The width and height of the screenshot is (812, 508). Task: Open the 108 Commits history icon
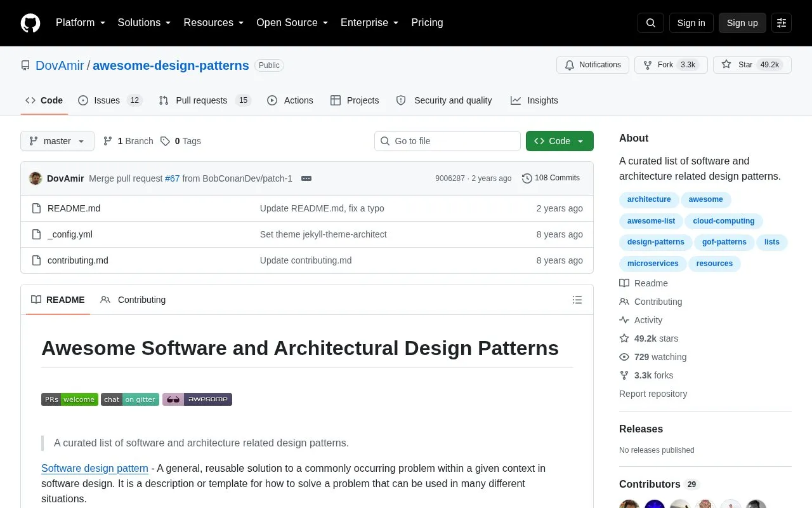coord(551,178)
